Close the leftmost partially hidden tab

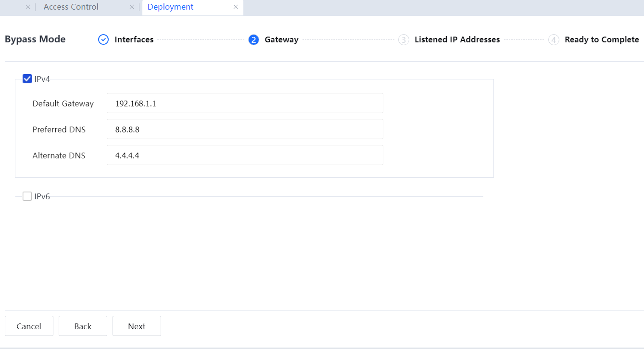pyautogui.click(x=28, y=7)
